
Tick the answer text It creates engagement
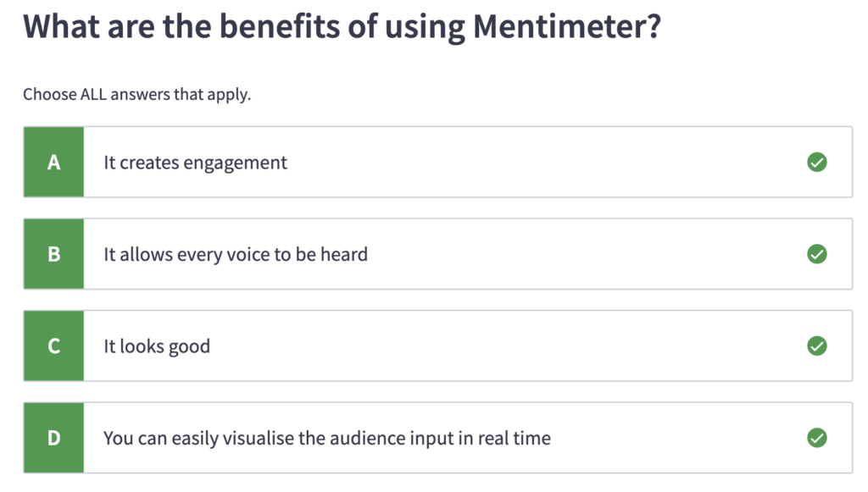point(196,163)
